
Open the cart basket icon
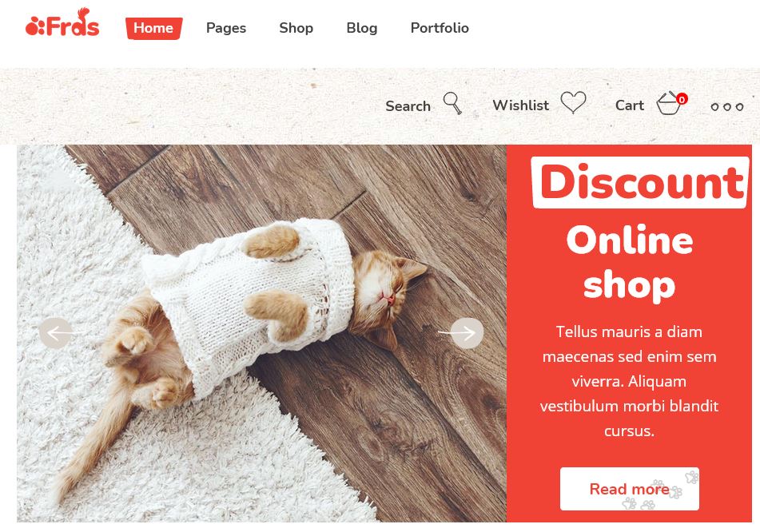pos(669,103)
